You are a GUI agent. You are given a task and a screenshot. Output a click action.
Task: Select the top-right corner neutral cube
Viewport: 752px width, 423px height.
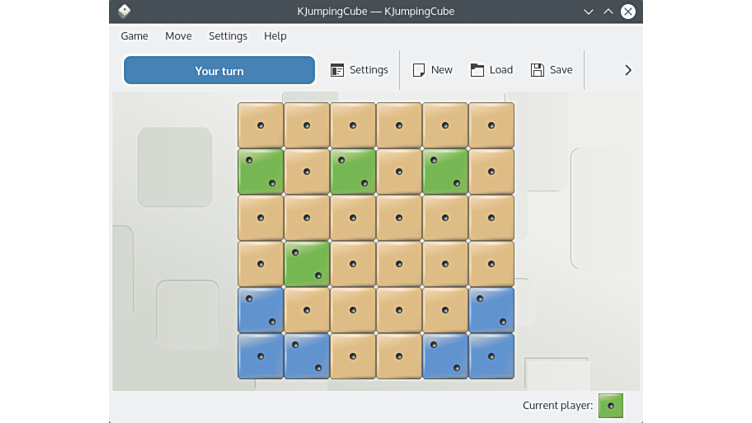click(491, 125)
